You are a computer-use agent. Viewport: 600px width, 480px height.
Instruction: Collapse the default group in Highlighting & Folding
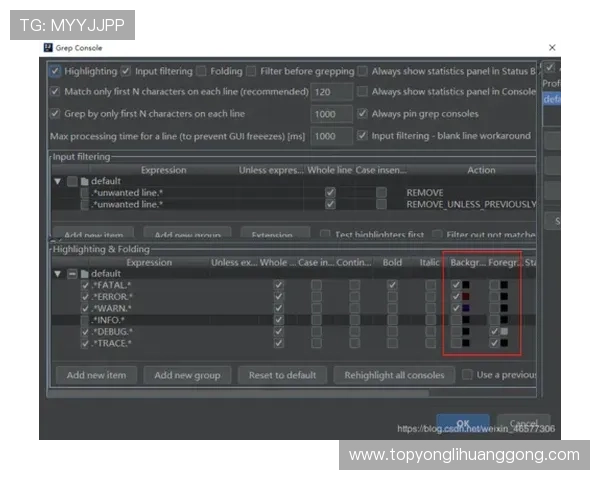(x=58, y=273)
